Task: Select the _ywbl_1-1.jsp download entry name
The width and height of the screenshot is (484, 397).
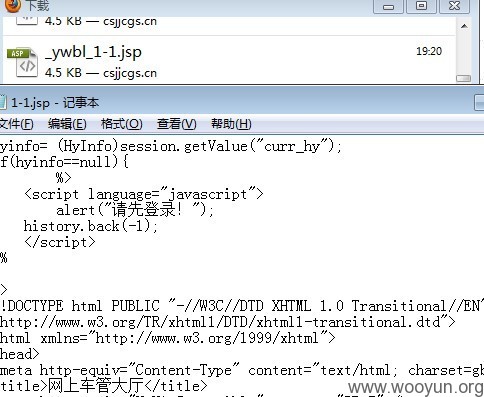Action: [93, 52]
